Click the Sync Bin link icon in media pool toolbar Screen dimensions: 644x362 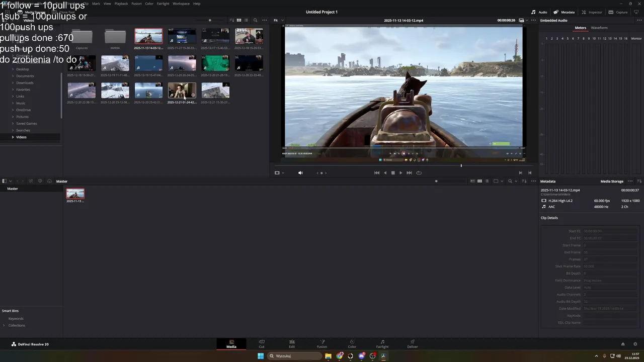pyautogui.click(x=31, y=181)
